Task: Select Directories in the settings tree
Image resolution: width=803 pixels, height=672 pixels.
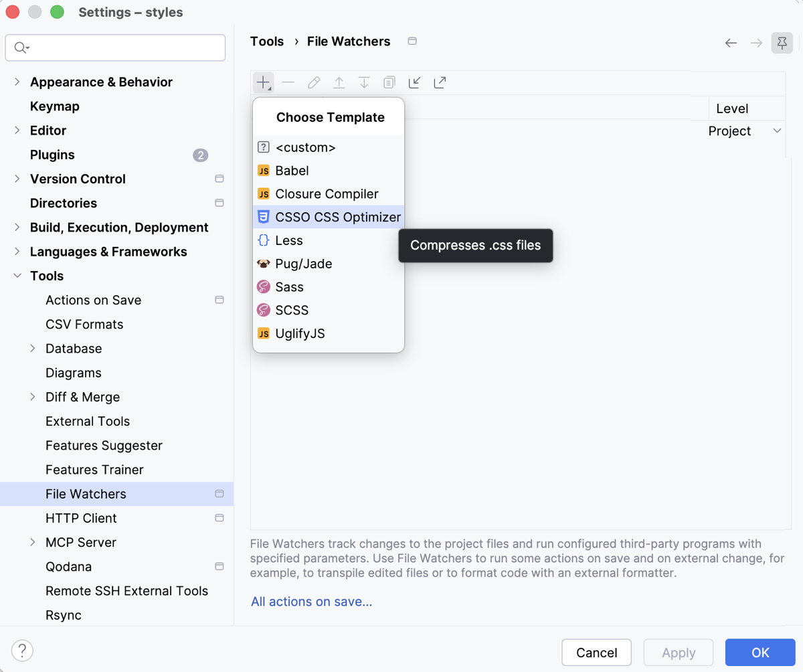Action: pyautogui.click(x=64, y=203)
